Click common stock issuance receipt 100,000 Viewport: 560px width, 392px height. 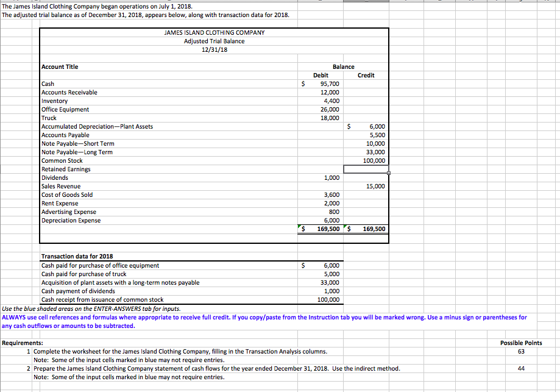click(328, 300)
